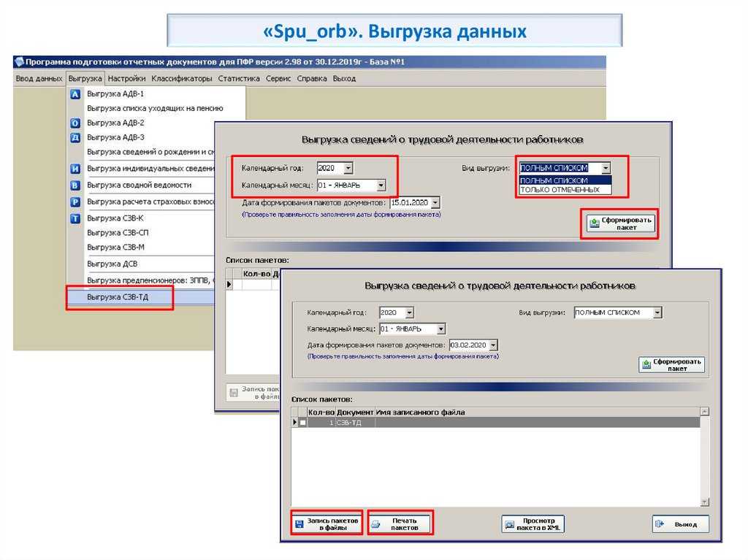
Task: Open Вид выгрузки dropdown in the front dialog
Action: click(657, 312)
